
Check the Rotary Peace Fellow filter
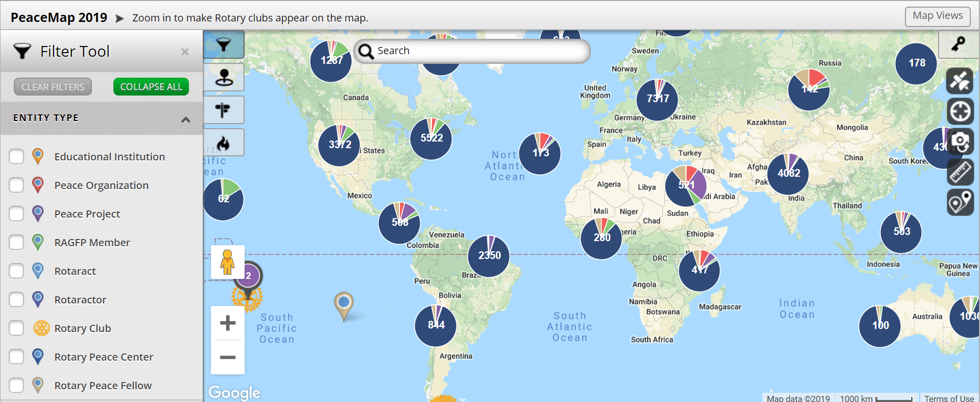click(17, 386)
